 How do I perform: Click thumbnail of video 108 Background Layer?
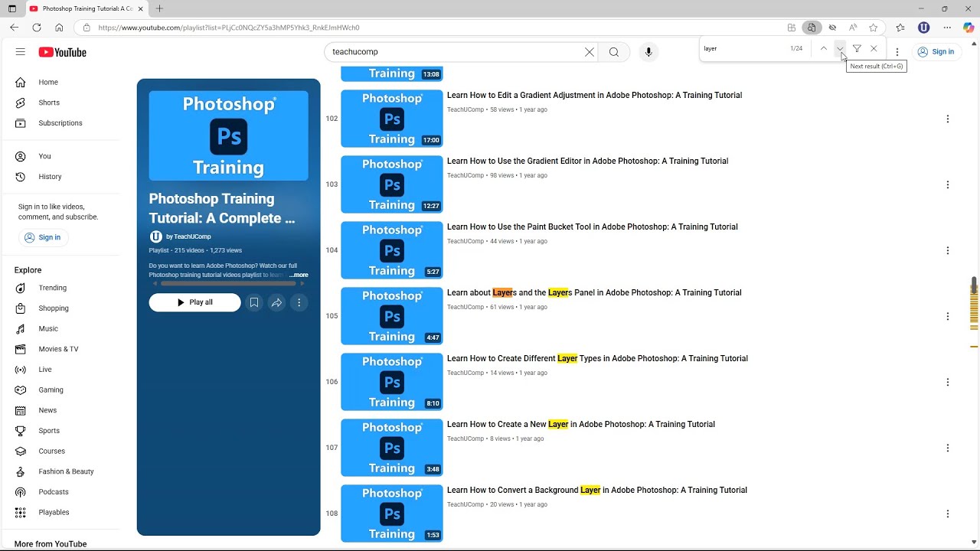(x=392, y=514)
